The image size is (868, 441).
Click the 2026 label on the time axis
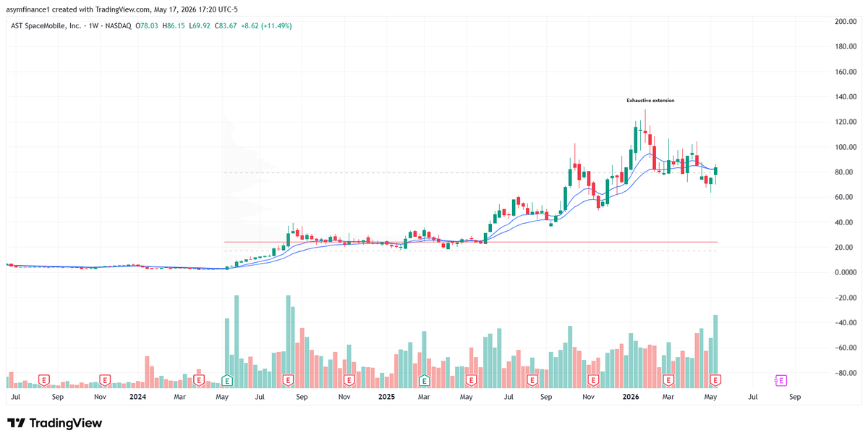click(631, 397)
